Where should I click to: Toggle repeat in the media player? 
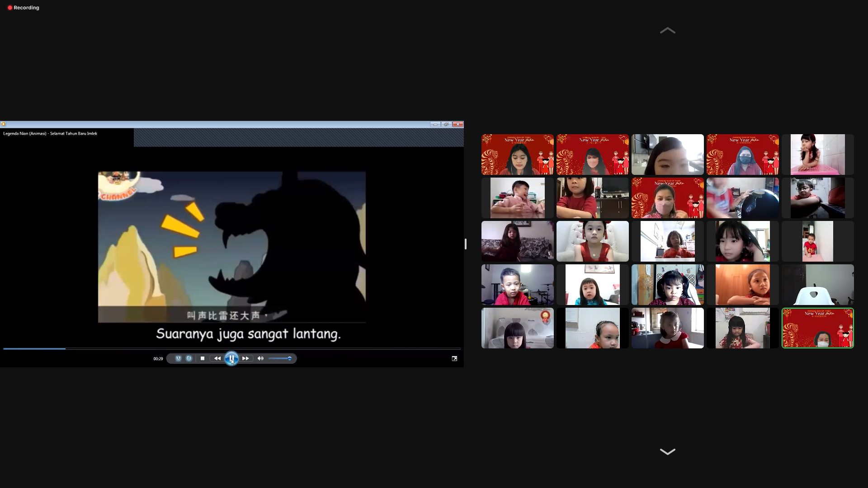pos(189,358)
